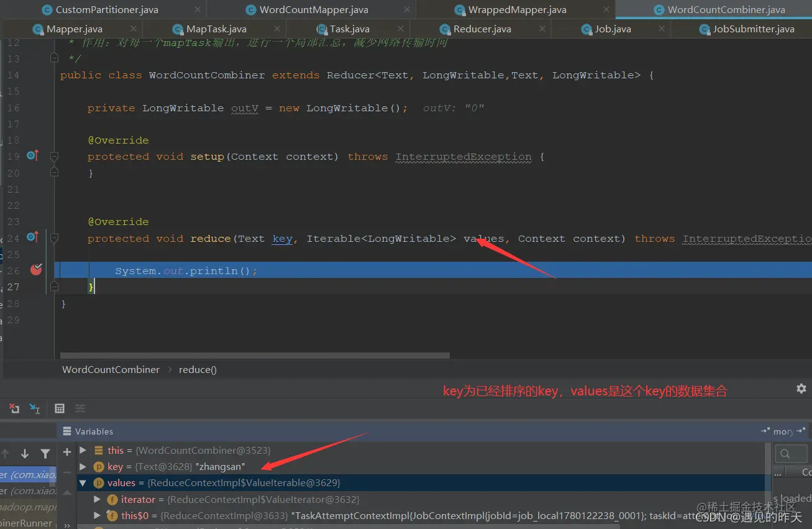Expand the 'iterator' field node
Screen dimensions: 812x529
[96, 500]
